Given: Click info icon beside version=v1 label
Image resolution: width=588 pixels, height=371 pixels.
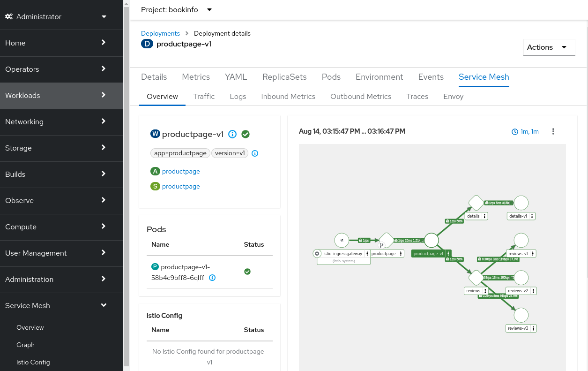Looking at the screenshot, I should coord(255,153).
